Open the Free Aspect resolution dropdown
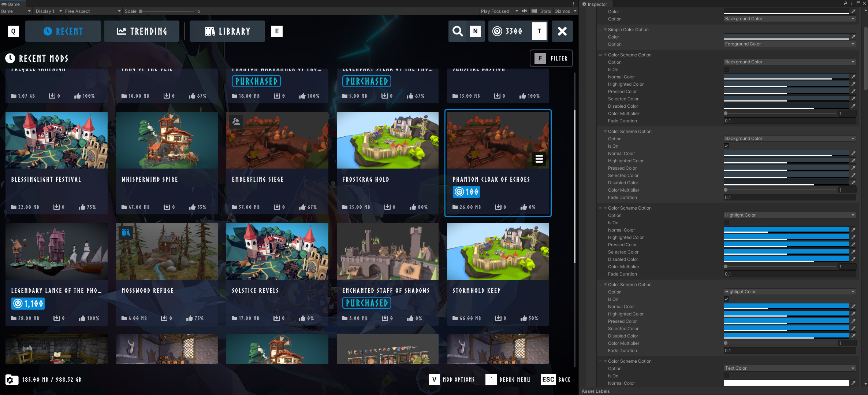The width and height of the screenshot is (868, 395). coord(93,11)
